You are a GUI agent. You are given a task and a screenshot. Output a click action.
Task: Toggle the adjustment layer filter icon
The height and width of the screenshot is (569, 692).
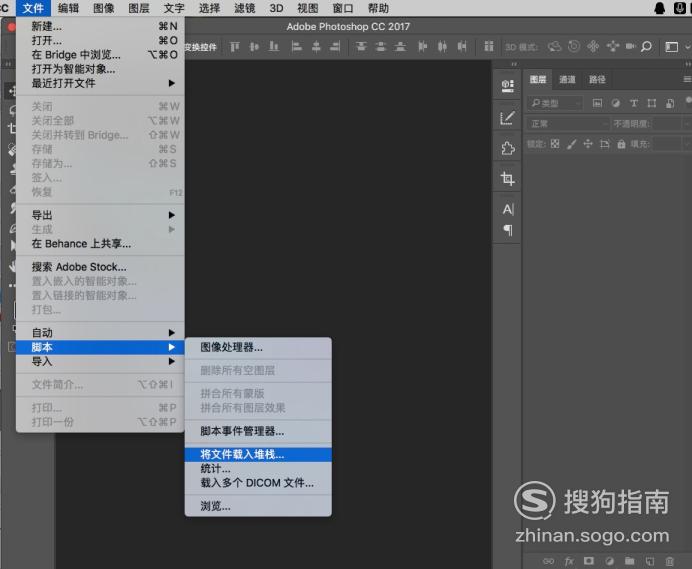tap(616, 103)
